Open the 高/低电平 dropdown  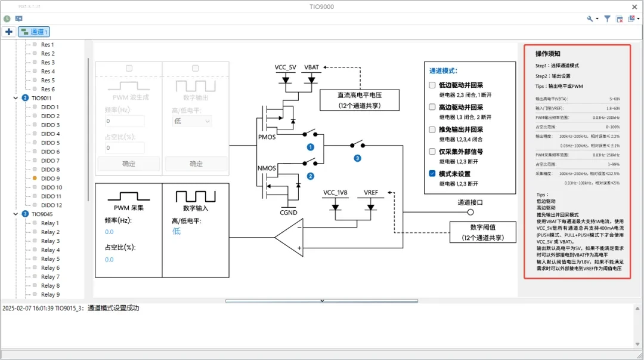click(x=191, y=121)
